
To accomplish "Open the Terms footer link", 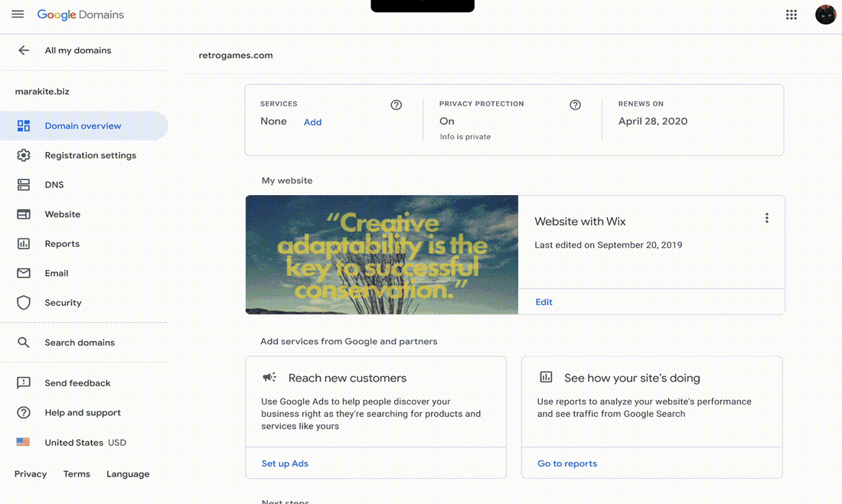I will (x=77, y=474).
